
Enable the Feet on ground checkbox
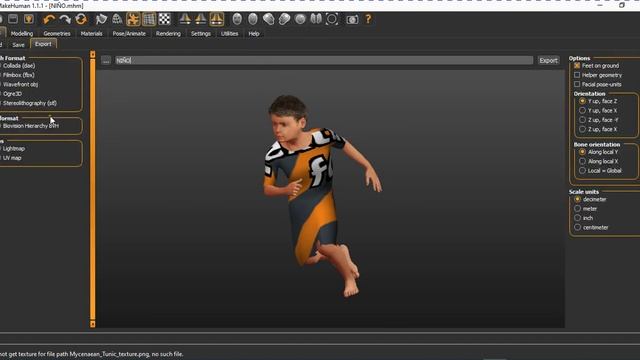577,65
